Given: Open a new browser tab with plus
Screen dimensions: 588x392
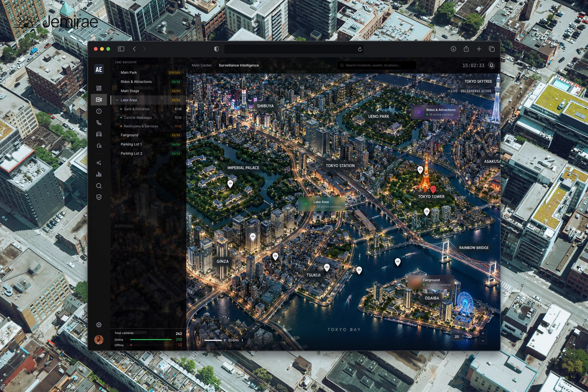Looking at the screenshot, I should click(479, 49).
